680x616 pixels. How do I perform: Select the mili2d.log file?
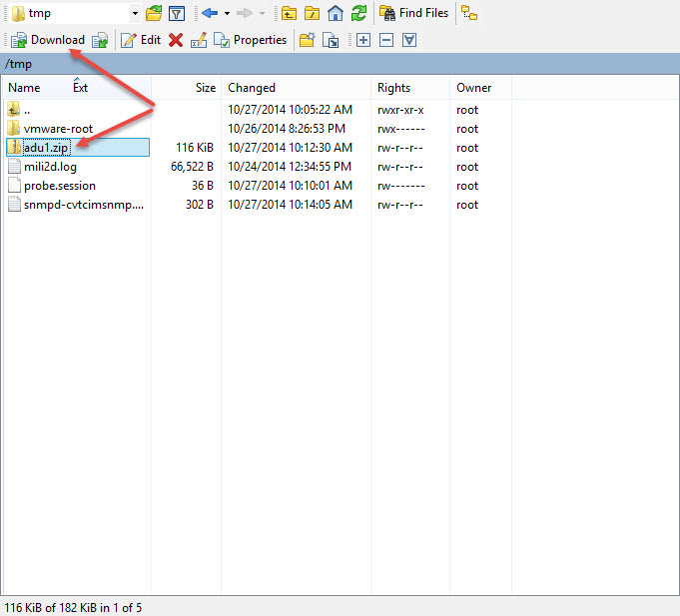pos(50,167)
